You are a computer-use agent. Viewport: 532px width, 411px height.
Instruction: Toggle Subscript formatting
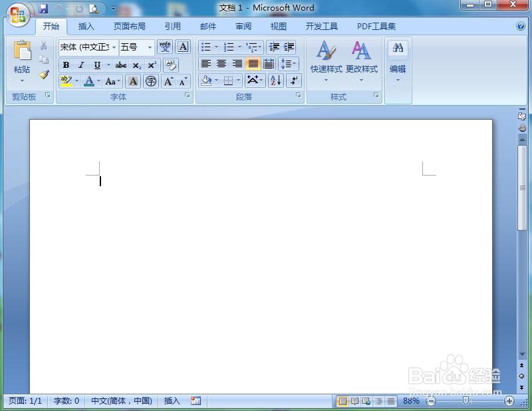[137, 65]
